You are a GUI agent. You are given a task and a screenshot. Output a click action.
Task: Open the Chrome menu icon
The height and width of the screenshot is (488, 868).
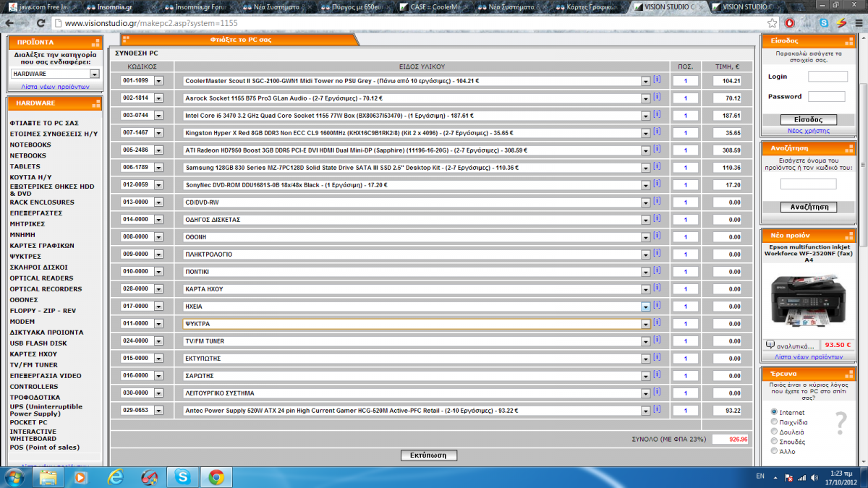pos(857,23)
